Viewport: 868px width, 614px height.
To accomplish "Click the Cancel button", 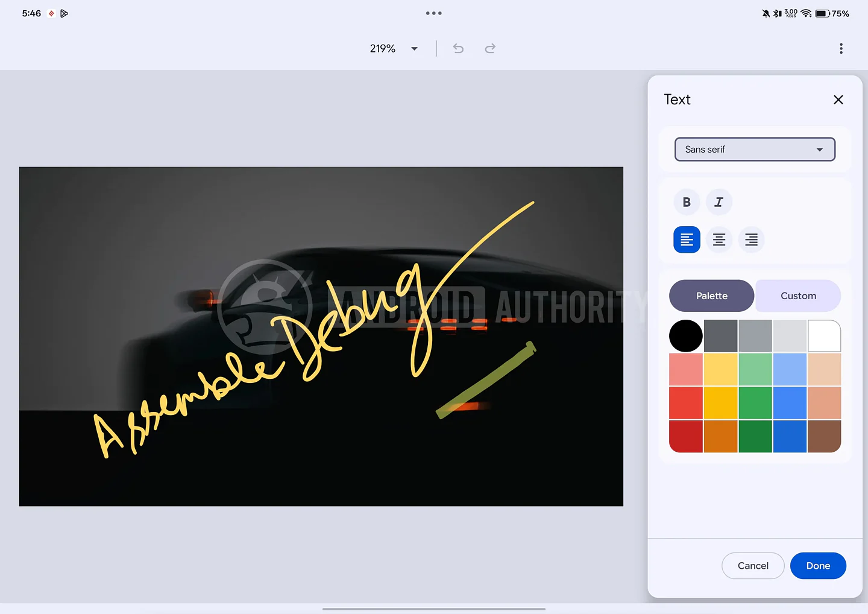I will coord(753,566).
